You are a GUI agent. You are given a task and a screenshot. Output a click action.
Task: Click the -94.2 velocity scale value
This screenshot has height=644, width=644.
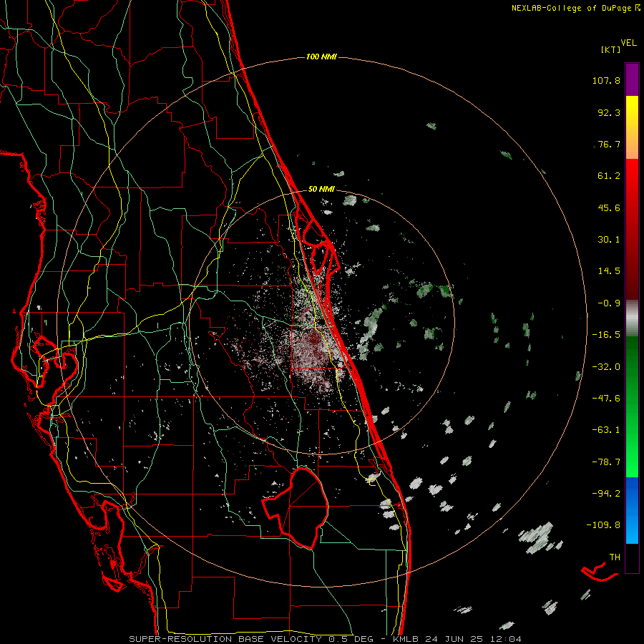tap(606, 494)
